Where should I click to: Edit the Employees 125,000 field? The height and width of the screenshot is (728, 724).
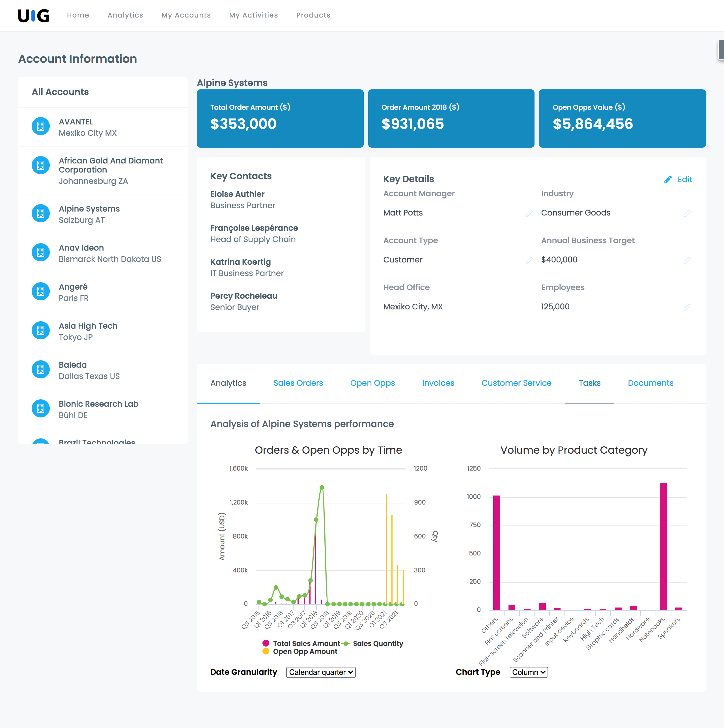687,307
